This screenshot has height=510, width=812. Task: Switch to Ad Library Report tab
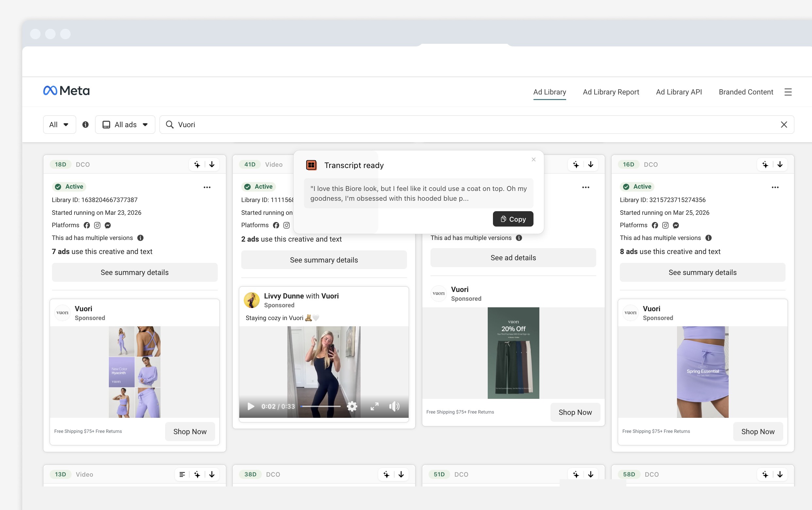(611, 92)
